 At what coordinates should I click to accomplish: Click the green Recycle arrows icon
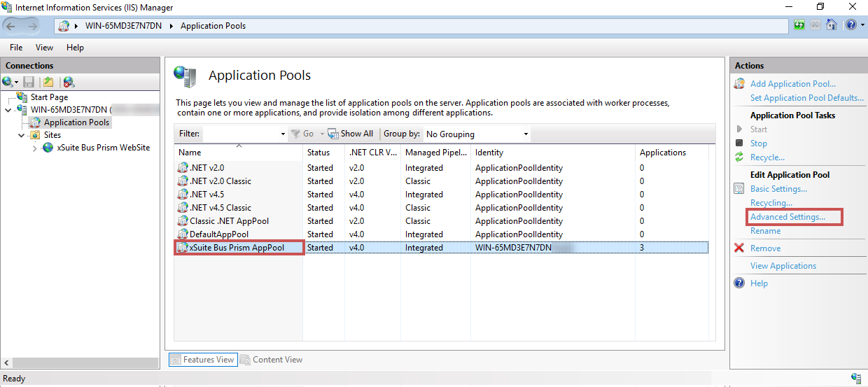739,157
